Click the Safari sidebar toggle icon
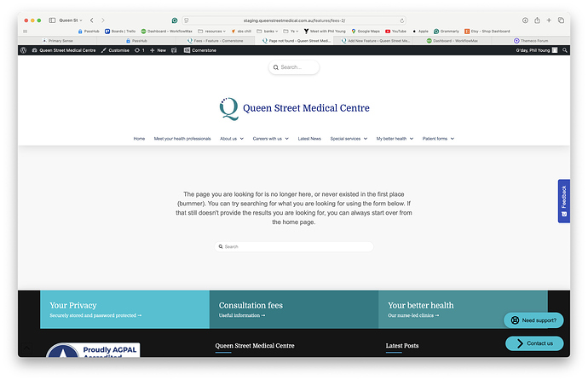This screenshot has width=588, height=380. coord(52,20)
